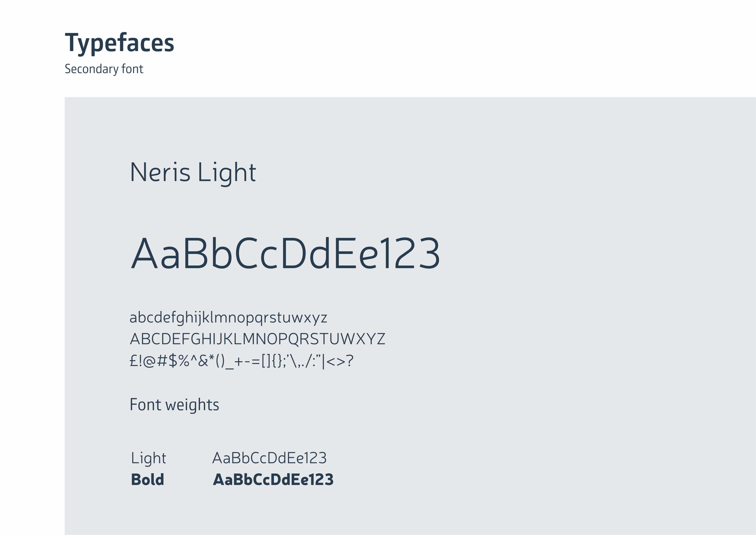Click the Typefaces page heading
This screenshot has width=756, height=535.
coord(119,43)
